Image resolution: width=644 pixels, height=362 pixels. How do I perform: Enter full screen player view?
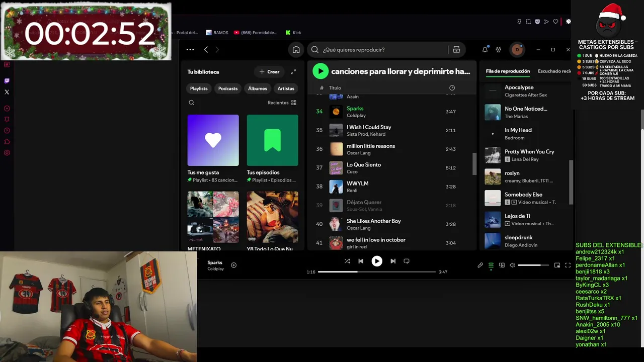click(568, 265)
